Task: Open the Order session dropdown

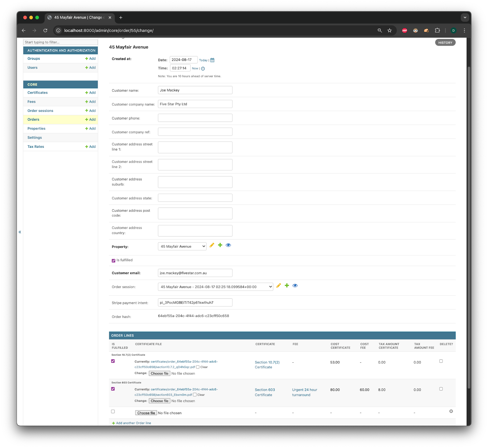Action: click(x=215, y=287)
